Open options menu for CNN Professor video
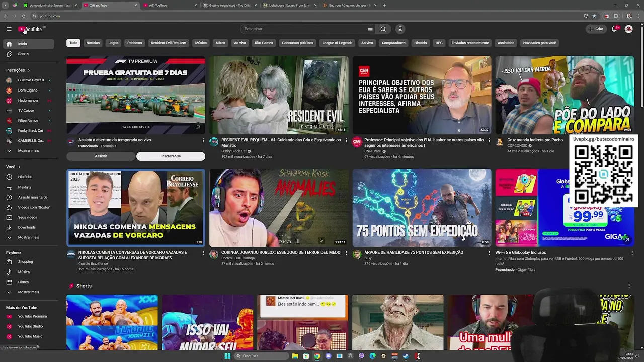This screenshot has width=644, height=362. tap(489, 141)
